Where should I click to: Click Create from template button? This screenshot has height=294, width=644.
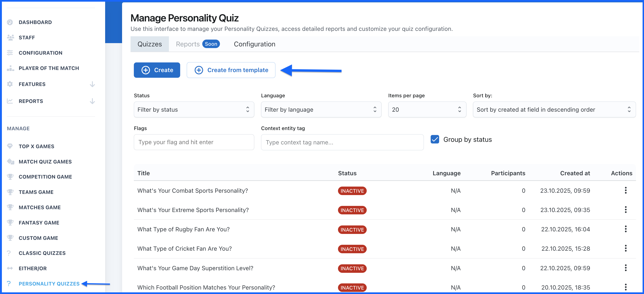pos(231,70)
